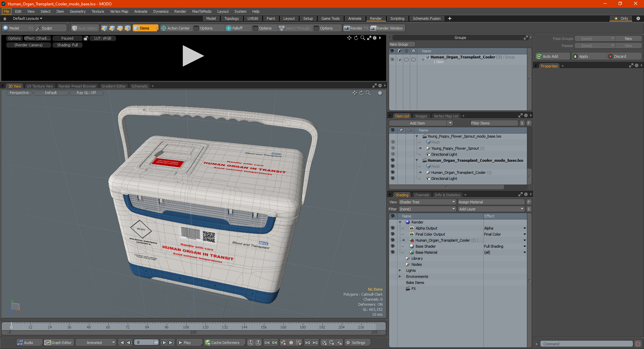Select the Edges selection mode icon

112,28
